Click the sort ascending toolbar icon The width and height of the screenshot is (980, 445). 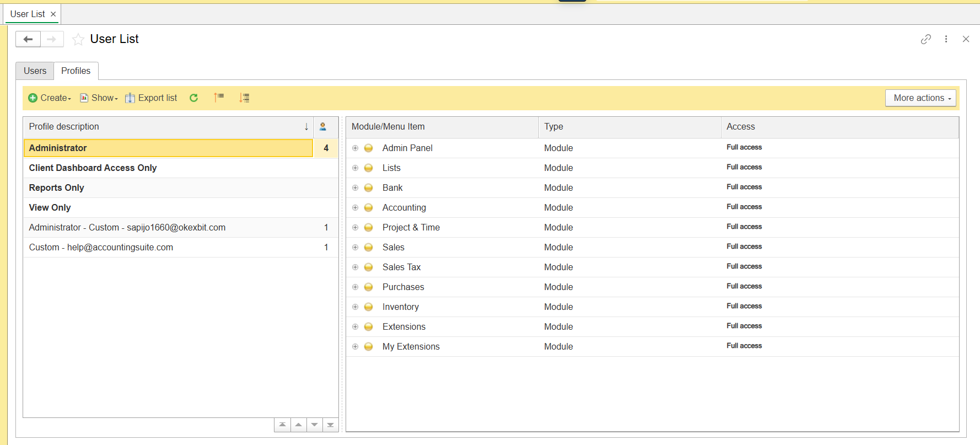tap(219, 98)
